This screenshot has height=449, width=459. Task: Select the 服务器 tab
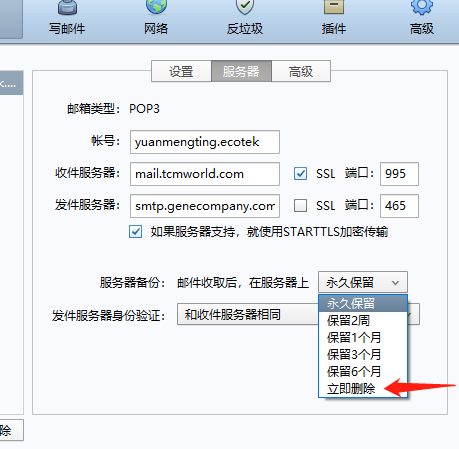pos(241,71)
